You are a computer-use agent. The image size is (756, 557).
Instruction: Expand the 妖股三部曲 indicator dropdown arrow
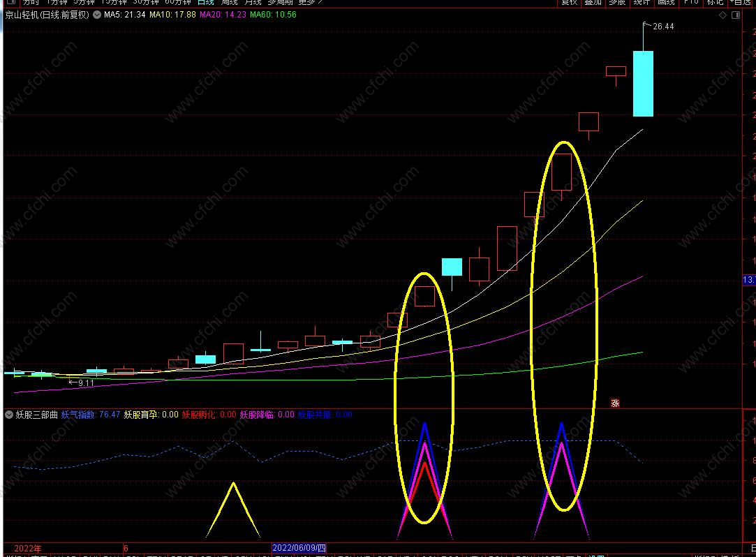[x=10, y=415]
